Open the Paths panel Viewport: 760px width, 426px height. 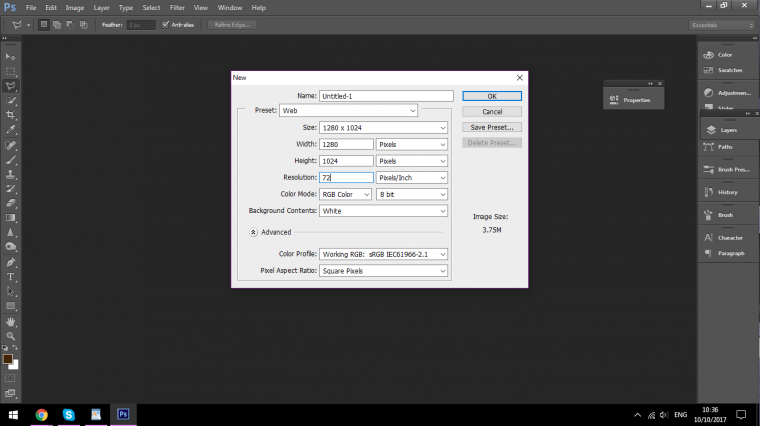click(x=719, y=147)
